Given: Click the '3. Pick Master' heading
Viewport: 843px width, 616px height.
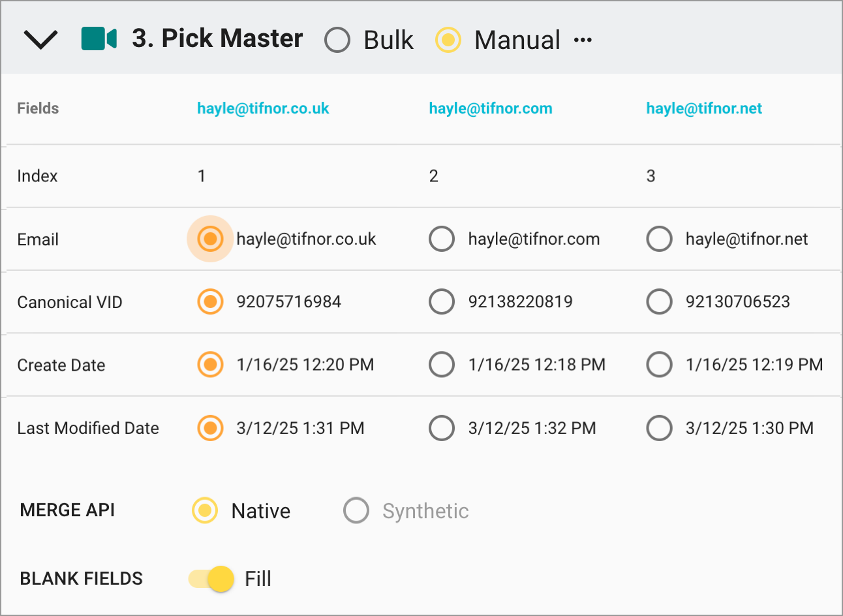Looking at the screenshot, I should coord(217,38).
